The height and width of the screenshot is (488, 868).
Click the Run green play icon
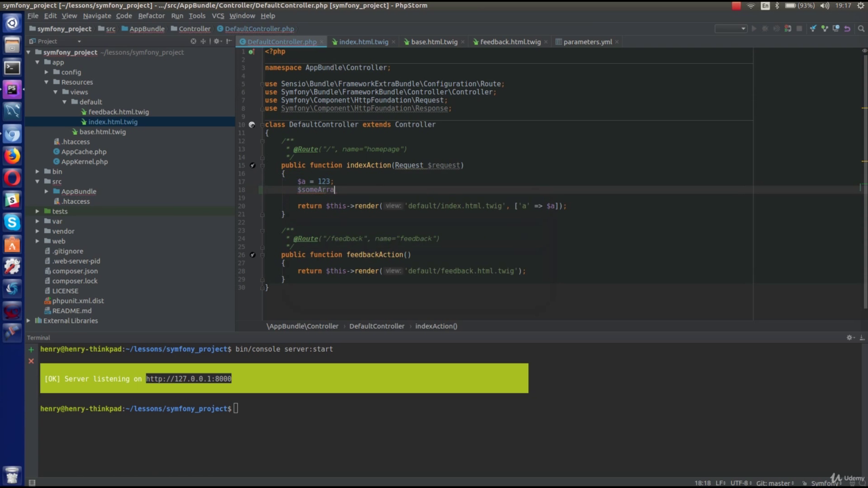[x=753, y=28]
